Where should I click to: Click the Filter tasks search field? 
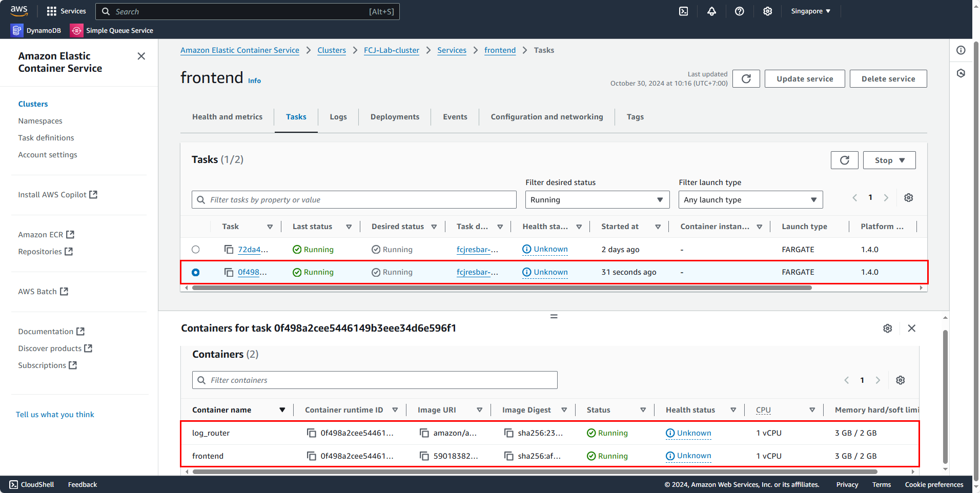354,200
